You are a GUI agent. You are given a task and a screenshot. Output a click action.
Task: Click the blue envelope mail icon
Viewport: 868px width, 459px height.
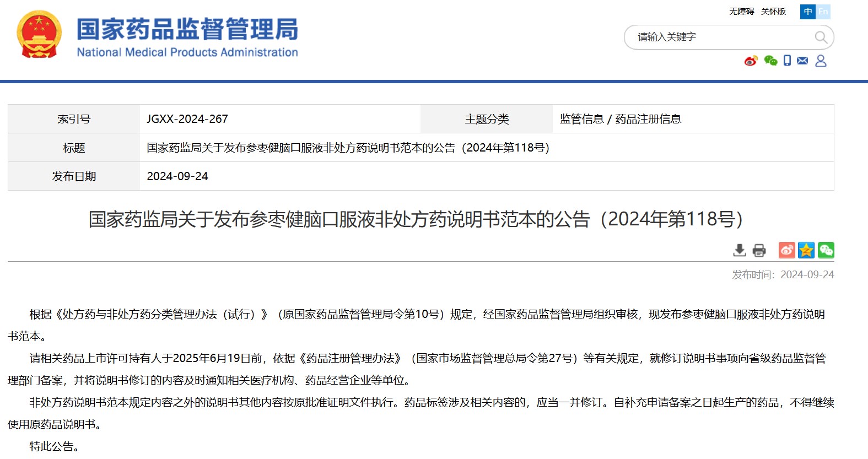pos(802,61)
